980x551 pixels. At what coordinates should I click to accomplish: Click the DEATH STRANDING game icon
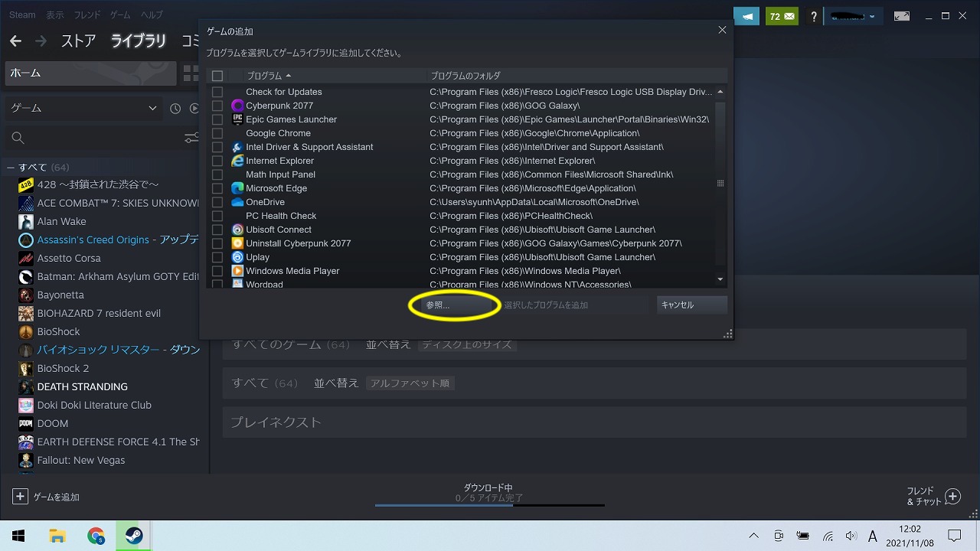tap(26, 386)
